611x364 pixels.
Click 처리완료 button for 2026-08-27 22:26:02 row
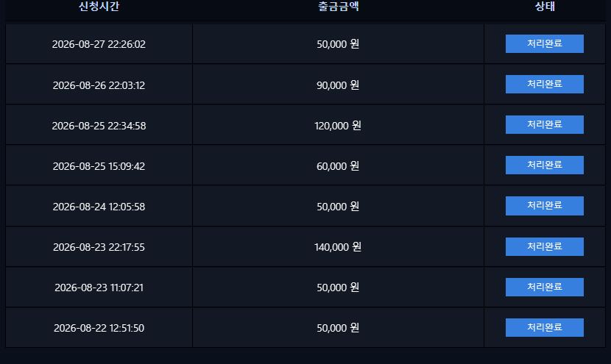(x=544, y=43)
